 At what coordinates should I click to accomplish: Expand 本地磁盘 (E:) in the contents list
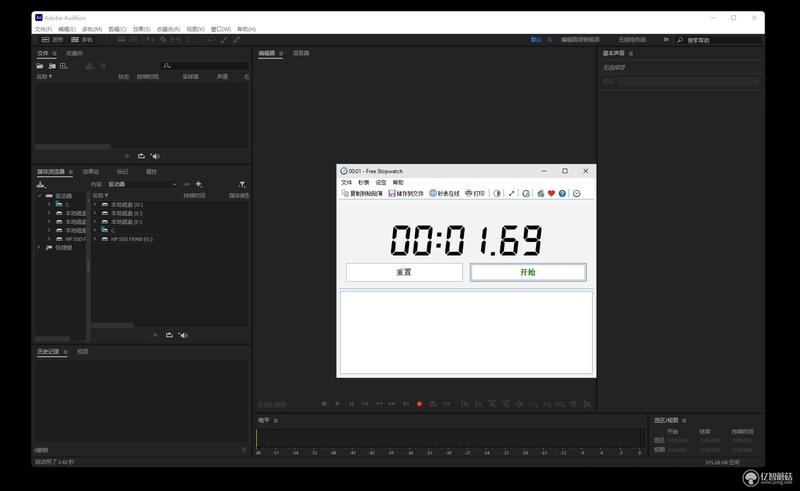95,213
